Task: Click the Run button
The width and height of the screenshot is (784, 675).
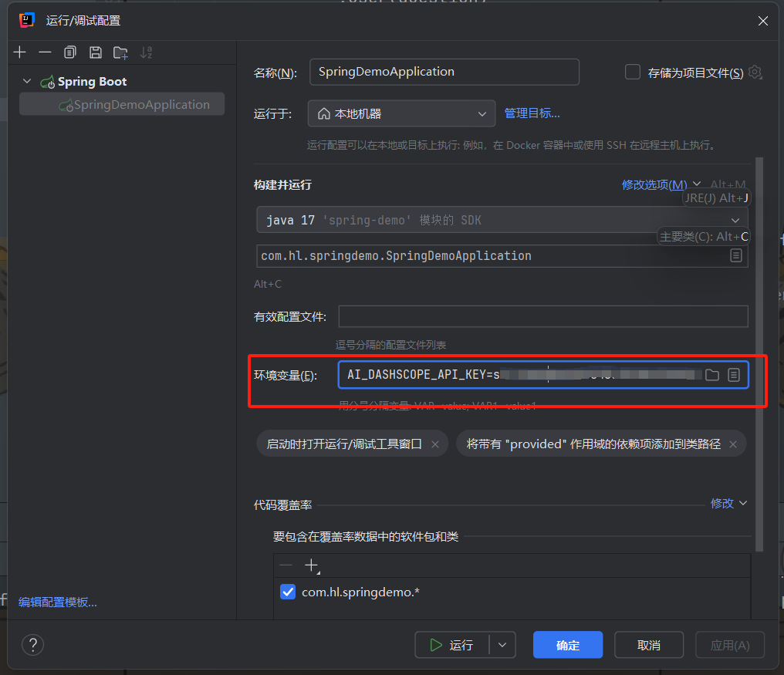Action: pyautogui.click(x=451, y=645)
